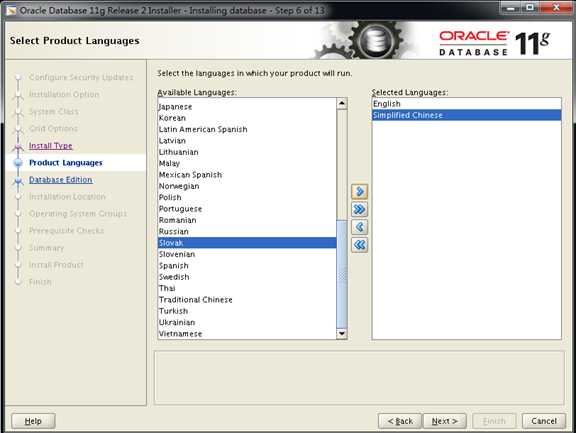
Task: Go back with the Back button
Action: click(400, 421)
